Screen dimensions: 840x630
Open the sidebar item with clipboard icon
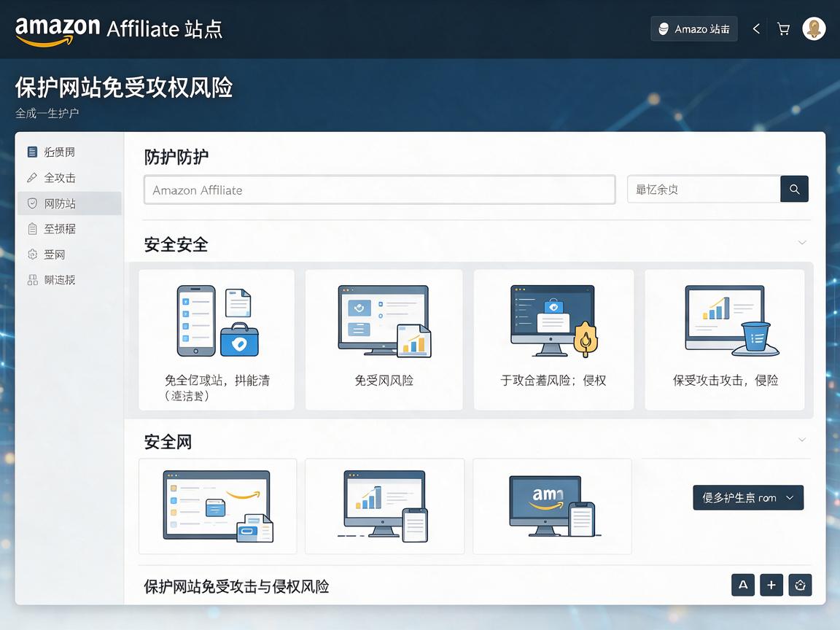70,229
